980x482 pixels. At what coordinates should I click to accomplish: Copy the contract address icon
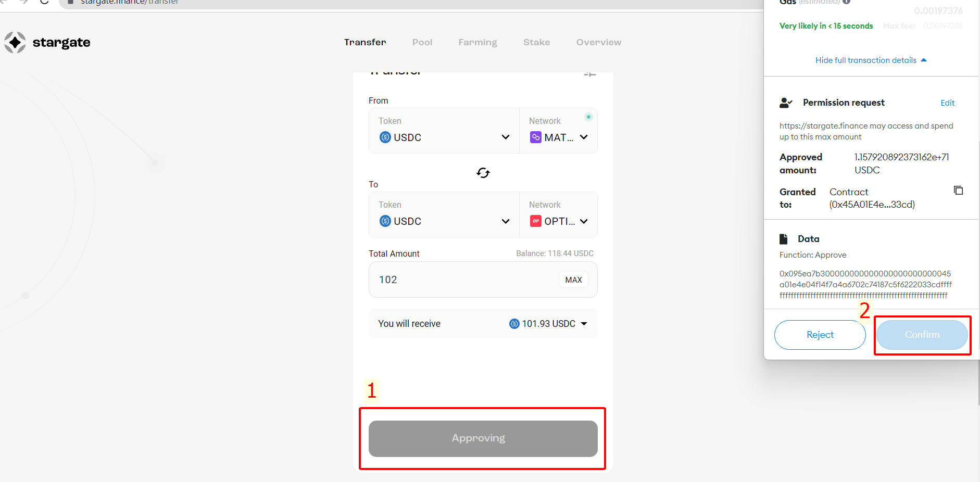[x=958, y=190]
